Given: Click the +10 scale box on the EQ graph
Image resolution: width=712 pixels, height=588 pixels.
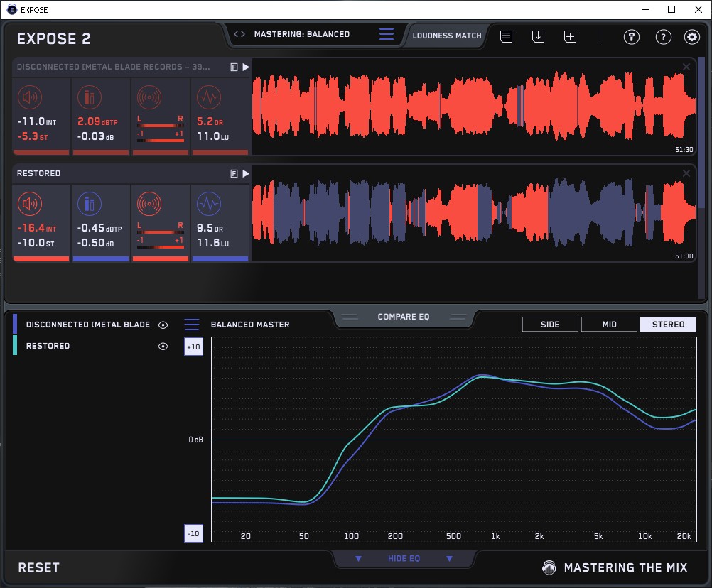Looking at the screenshot, I should click(x=193, y=347).
